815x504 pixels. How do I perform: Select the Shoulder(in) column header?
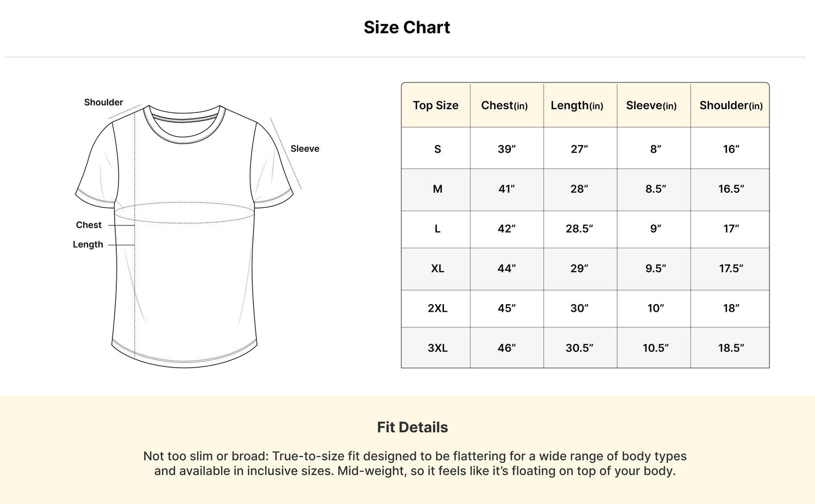(x=731, y=105)
